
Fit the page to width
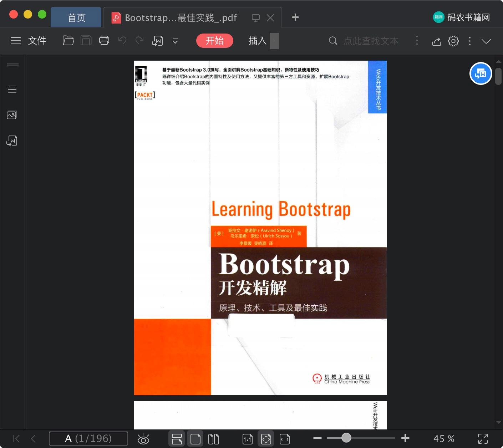tap(285, 439)
